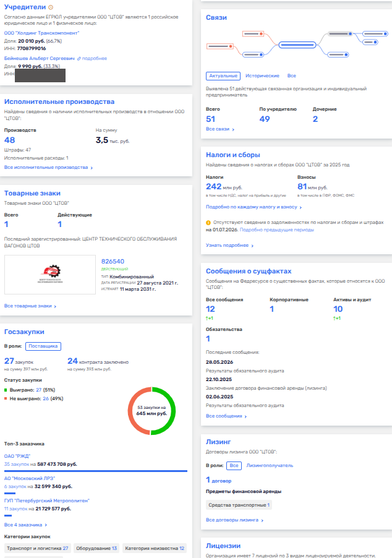
Task: Click Заключение договора финансовой аренды message
Action: pyautogui.click(x=266, y=388)
